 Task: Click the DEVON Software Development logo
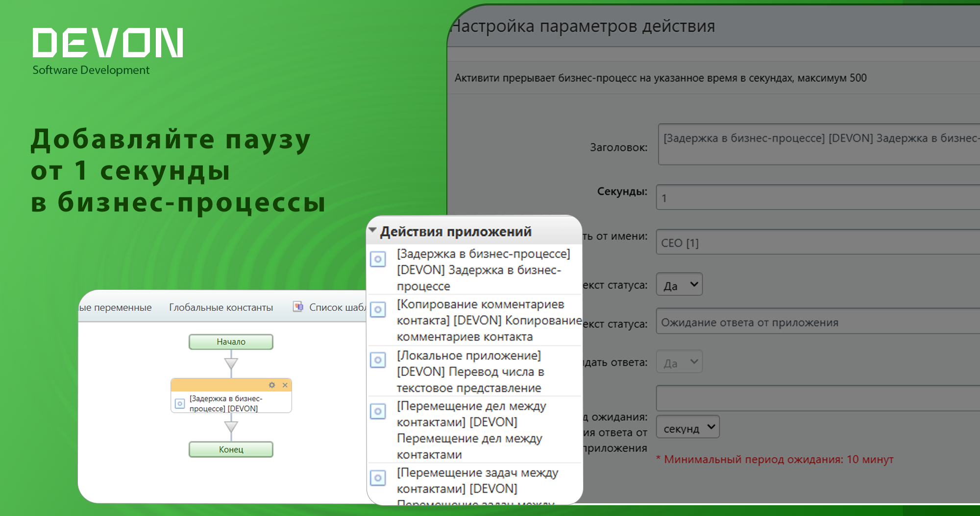(108, 51)
